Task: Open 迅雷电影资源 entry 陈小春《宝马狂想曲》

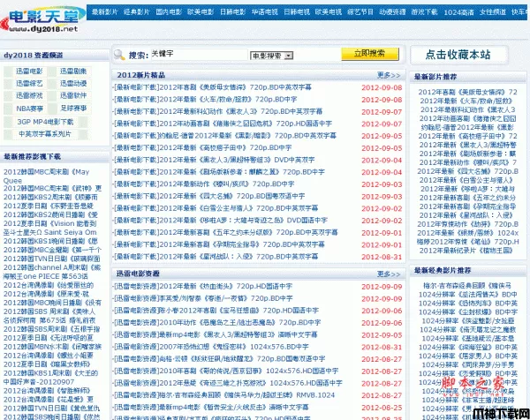Action: point(216,311)
